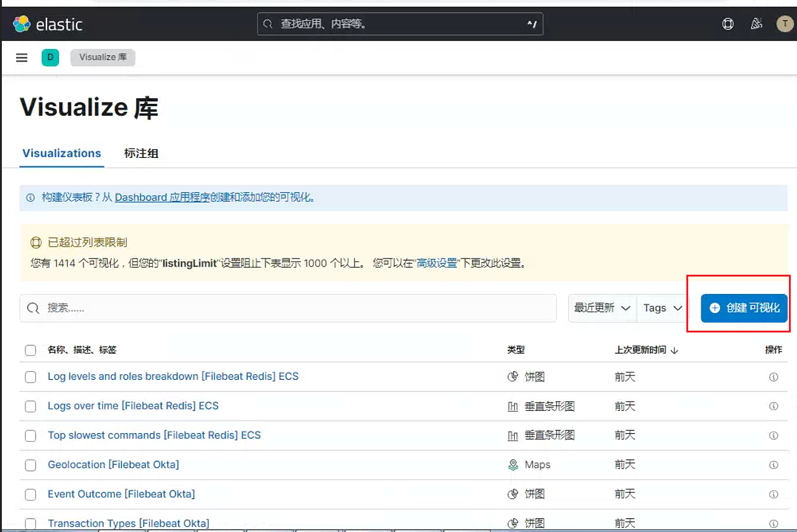Tick the select-all checkbox in table header
This screenshot has height=532, width=797.
(30, 351)
